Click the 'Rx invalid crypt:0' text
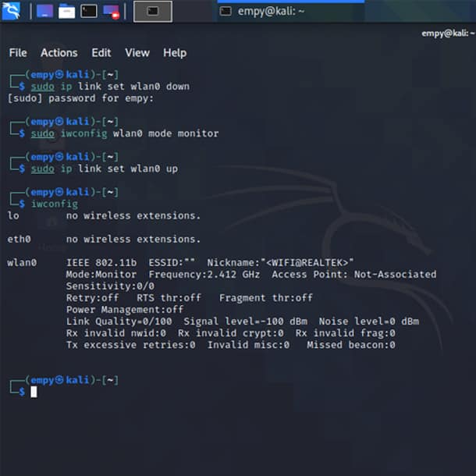Image resolution: width=476 pixels, height=476 pixels. 231,333
